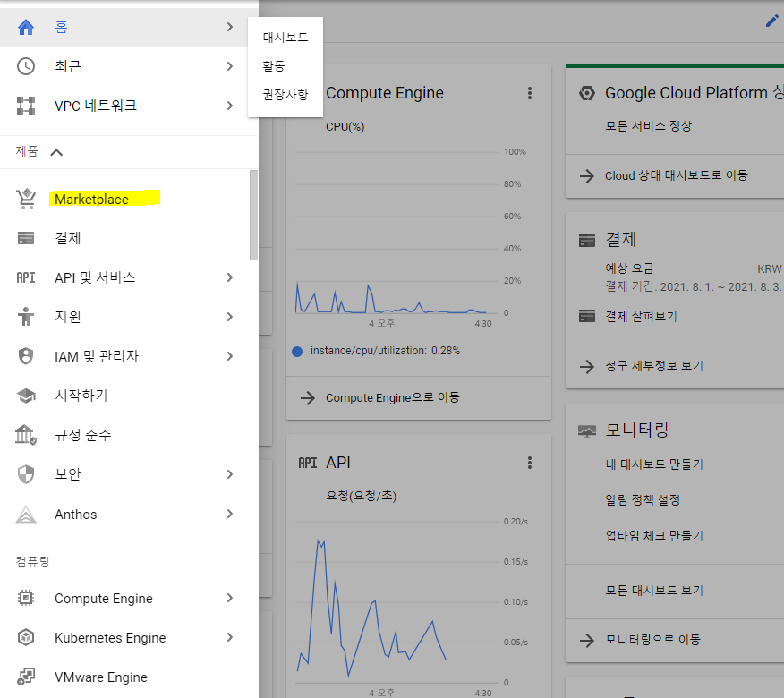This screenshot has height=698, width=784.
Task: Click the IAM 및 관리자 shield icon
Action: [x=26, y=356]
